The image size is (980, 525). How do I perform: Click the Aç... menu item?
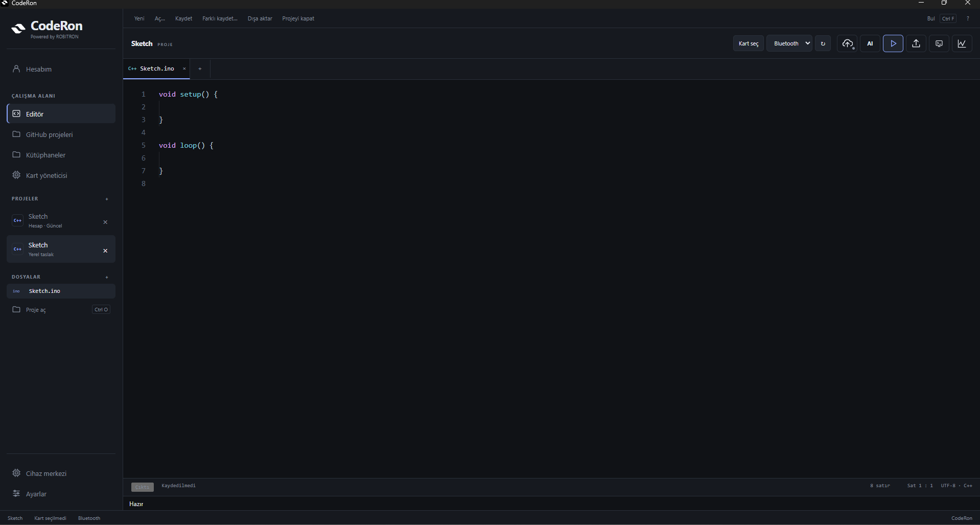pos(160,18)
